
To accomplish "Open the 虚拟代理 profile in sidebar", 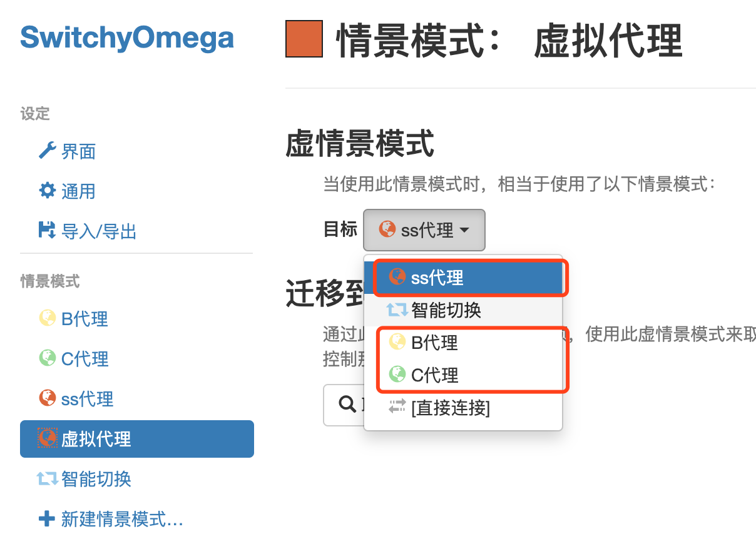I will pyautogui.click(x=137, y=439).
